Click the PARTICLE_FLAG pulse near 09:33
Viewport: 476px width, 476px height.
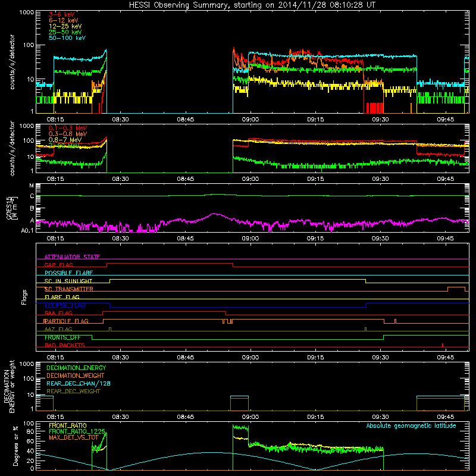pos(395,321)
